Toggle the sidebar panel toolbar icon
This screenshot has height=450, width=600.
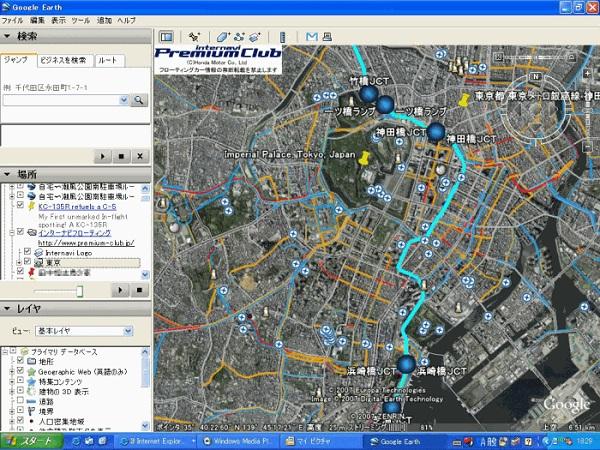pyautogui.click(x=167, y=37)
